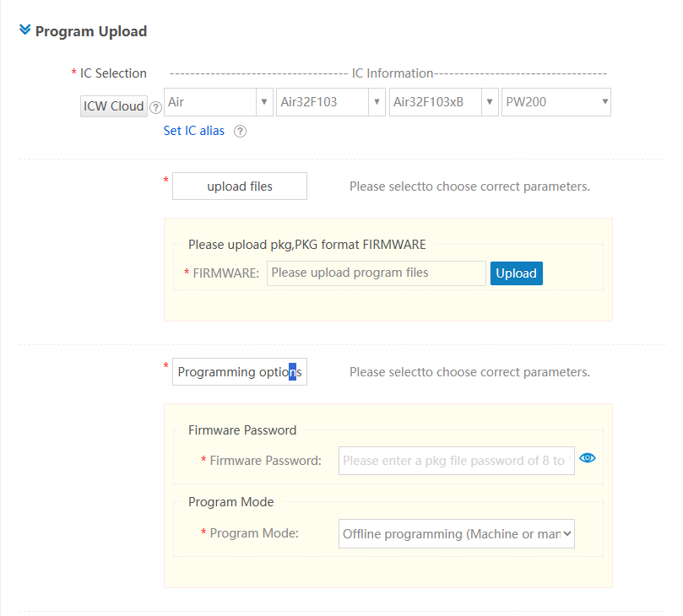Open the Air manufacturer dropdown
This screenshot has width=683, height=616.
click(x=218, y=102)
